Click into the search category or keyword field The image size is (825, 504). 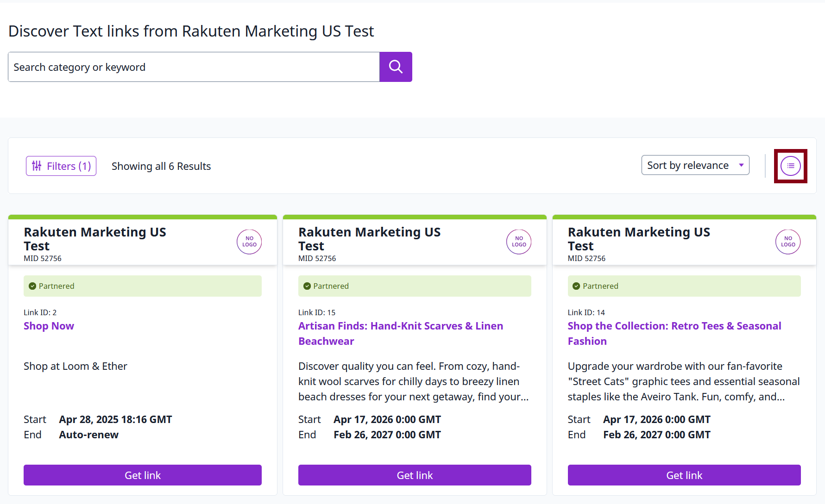[194, 67]
